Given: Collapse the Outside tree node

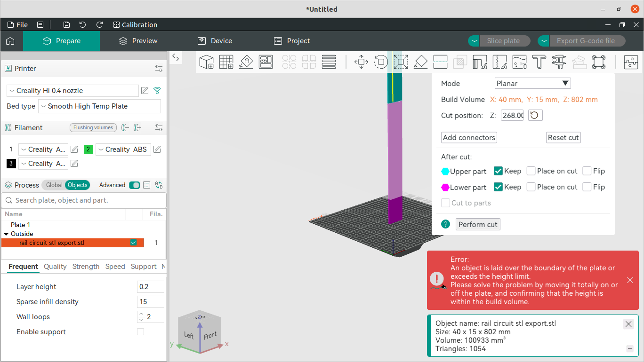Looking at the screenshot, I should tap(6, 234).
